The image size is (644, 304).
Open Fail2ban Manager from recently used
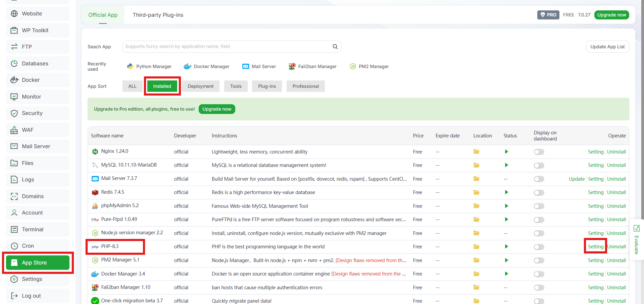coord(312,66)
